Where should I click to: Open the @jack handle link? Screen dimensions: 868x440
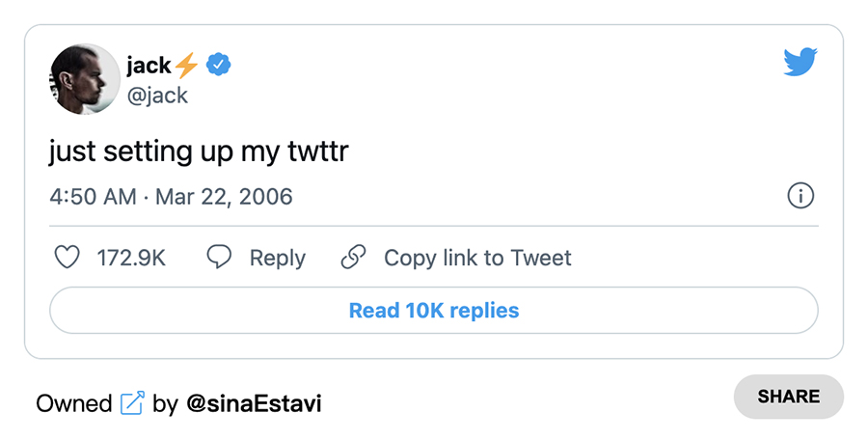pyautogui.click(x=157, y=95)
